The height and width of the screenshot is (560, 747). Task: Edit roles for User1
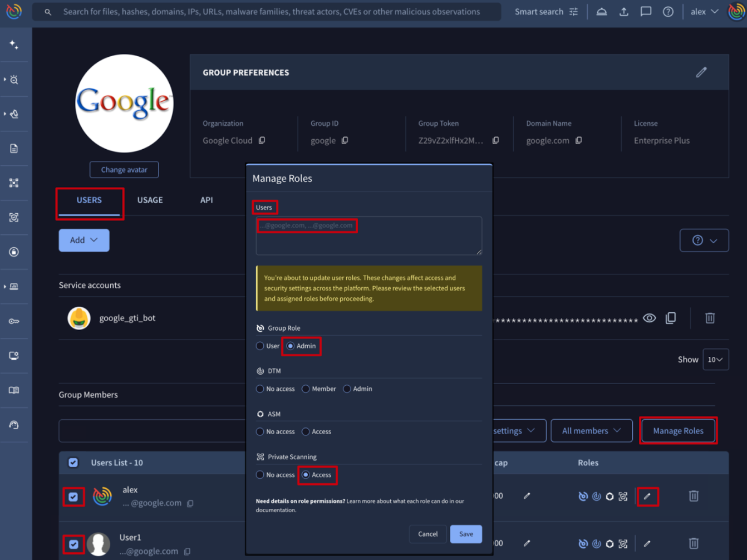coord(647,543)
